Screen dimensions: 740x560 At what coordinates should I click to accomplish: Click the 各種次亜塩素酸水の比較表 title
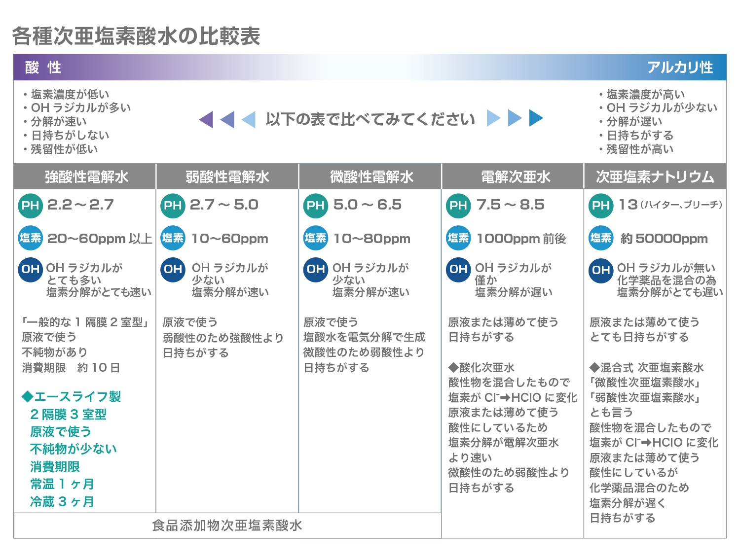click(x=136, y=36)
